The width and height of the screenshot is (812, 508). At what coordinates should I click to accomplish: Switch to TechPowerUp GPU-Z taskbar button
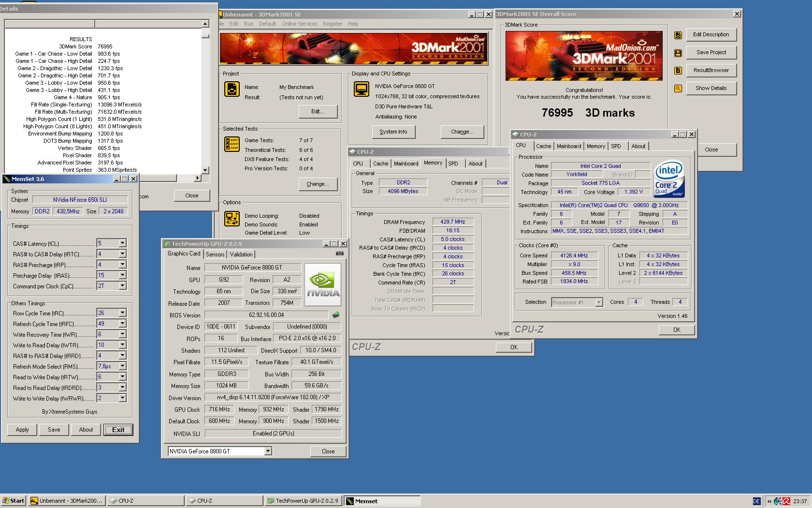[304, 501]
